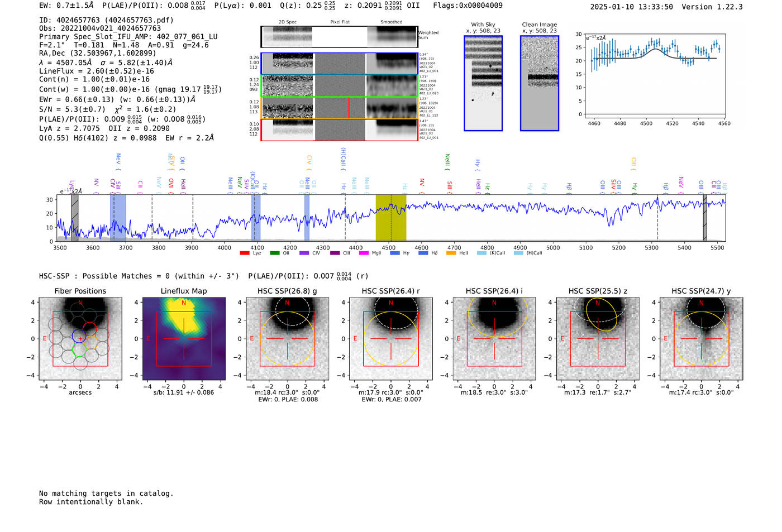Click the F=2.1" T=0.181 N=1.48 line
Screen dimensions: 782x532
[124, 45]
